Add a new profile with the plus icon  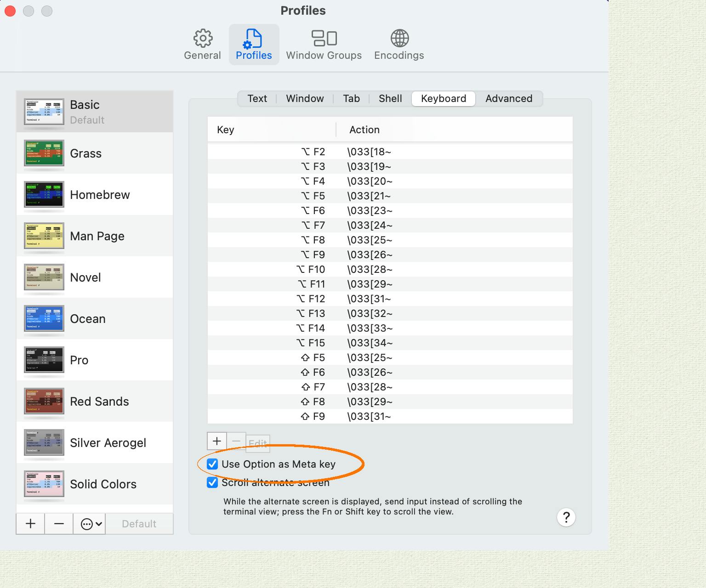pos(29,523)
